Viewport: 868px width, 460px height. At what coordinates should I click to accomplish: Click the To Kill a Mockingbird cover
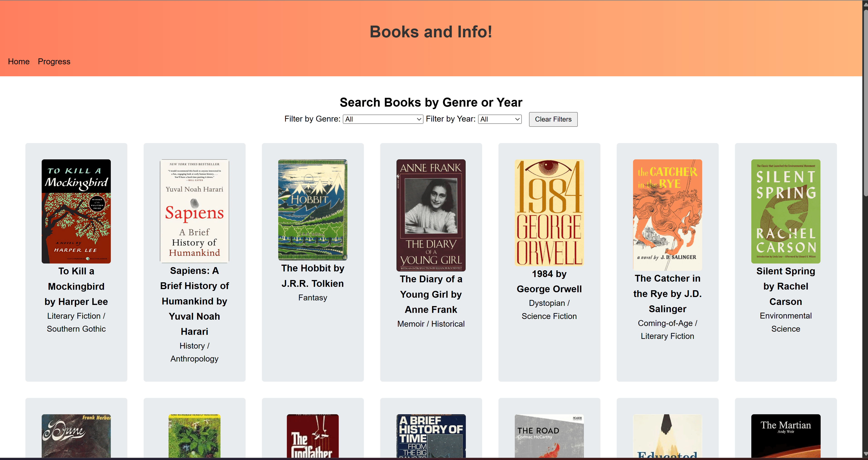click(x=76, y=211)
